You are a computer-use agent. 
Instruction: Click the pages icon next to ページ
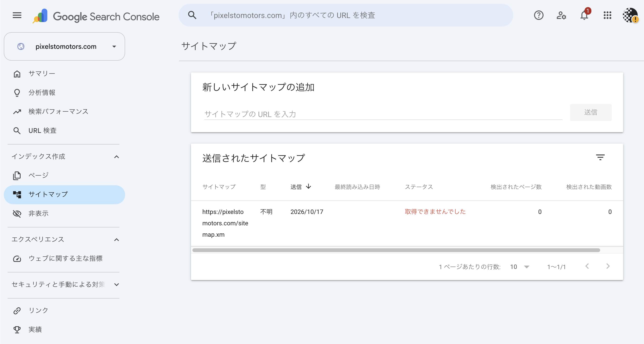click(17, 176)
